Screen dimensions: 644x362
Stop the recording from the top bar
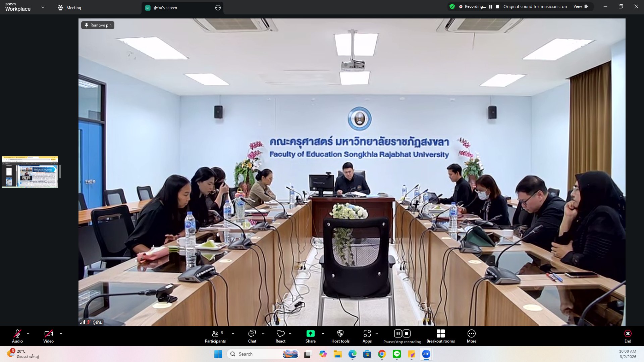click(x=497, y=7)
